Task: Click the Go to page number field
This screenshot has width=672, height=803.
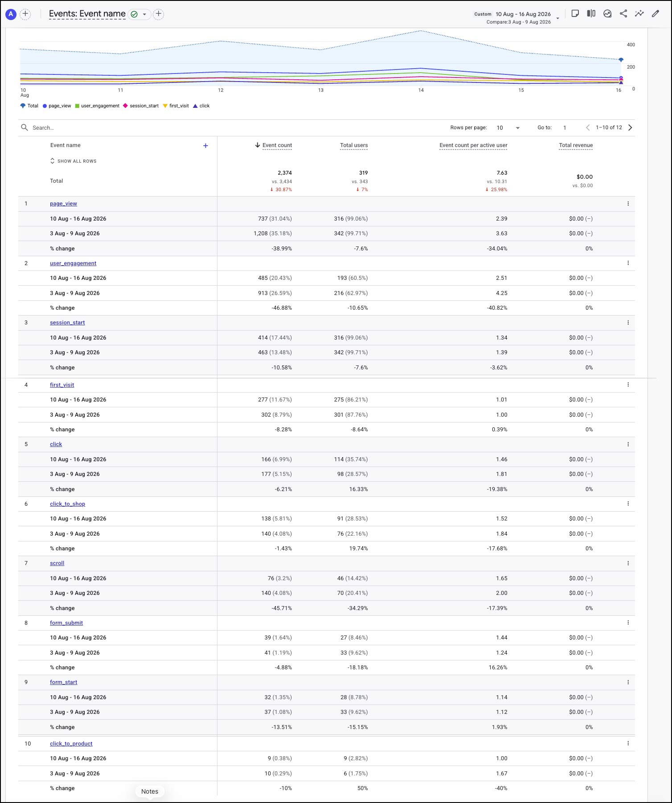Action: [565, 128]
